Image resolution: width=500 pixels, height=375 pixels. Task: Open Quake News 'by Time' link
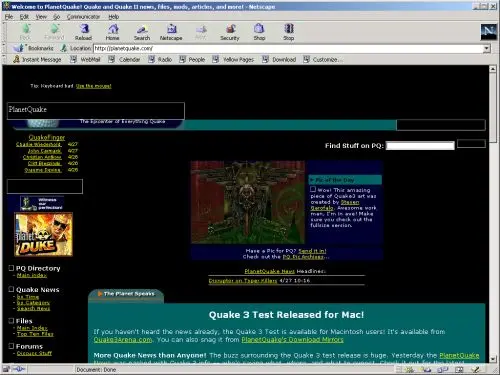click(x=28, y=297)
